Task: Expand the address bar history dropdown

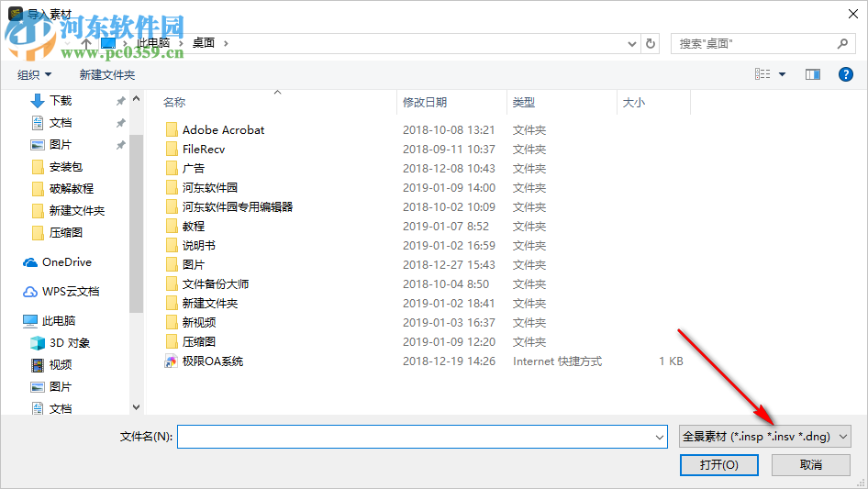Action: (631, 44)
